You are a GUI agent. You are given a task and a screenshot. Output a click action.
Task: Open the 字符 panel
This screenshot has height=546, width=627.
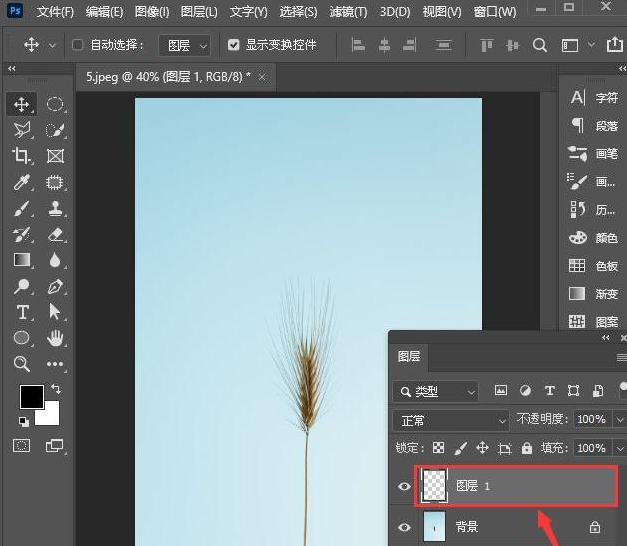coord(594,98)
